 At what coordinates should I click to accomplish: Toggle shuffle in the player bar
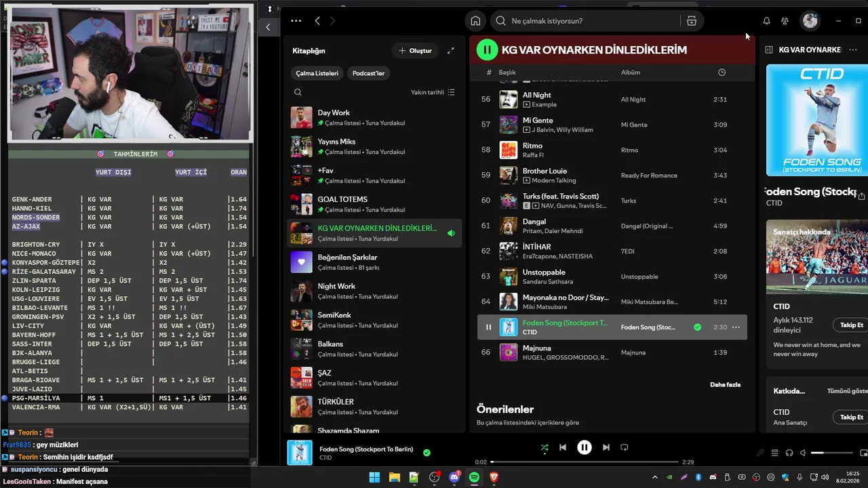coord(545,447)
